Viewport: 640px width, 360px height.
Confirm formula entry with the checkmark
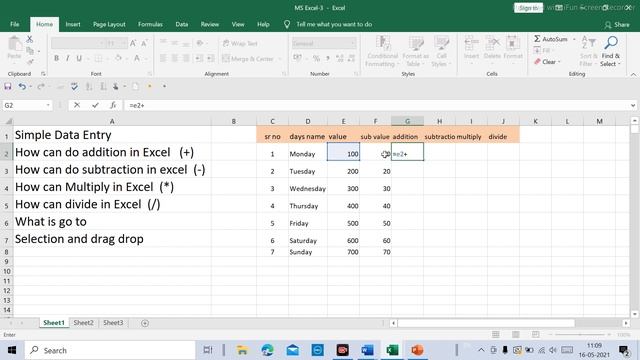(x=95, y=105)
